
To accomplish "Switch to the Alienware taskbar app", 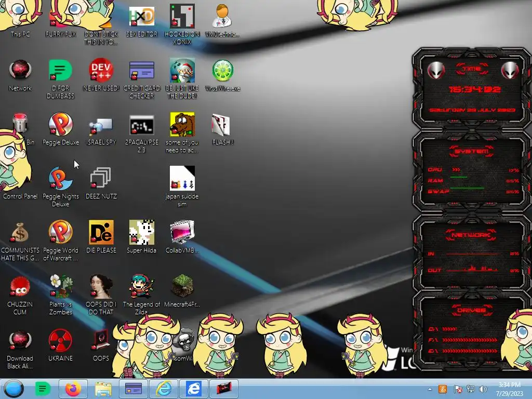I will 223,389.
